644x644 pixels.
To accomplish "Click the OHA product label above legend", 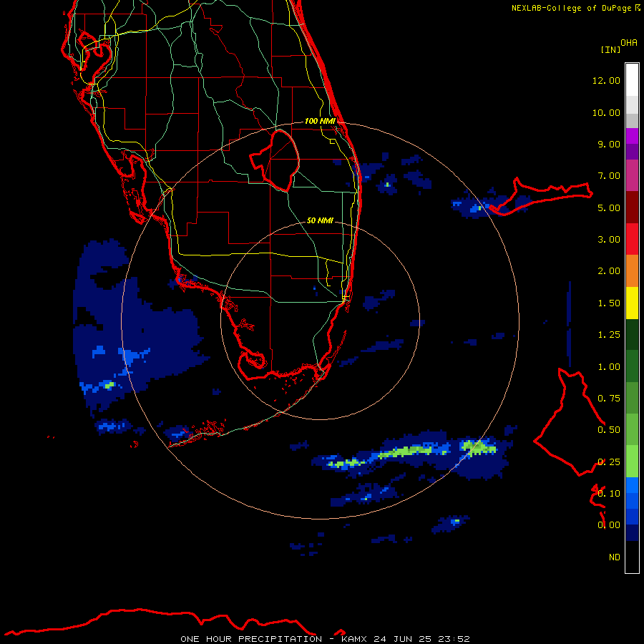I will 629,43.
